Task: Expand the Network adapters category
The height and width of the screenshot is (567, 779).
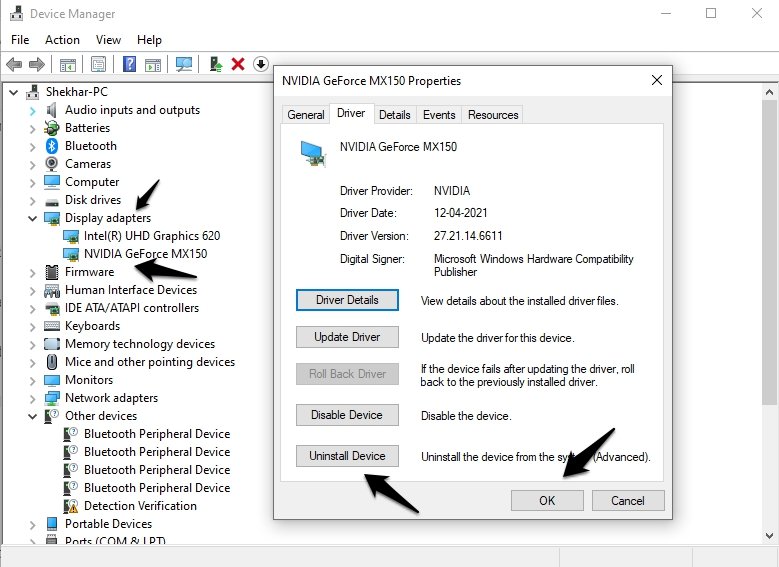Action: pyautogui.click(x=32, y=399)
